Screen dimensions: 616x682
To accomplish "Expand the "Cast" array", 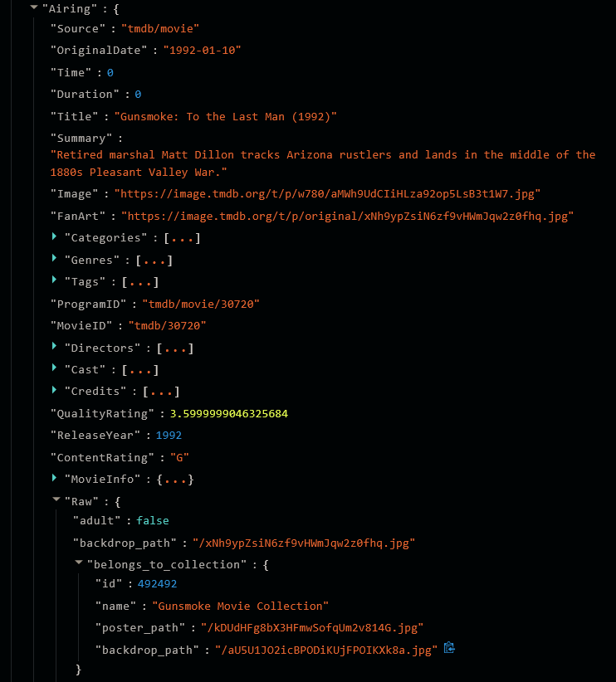I will point(56,369).
